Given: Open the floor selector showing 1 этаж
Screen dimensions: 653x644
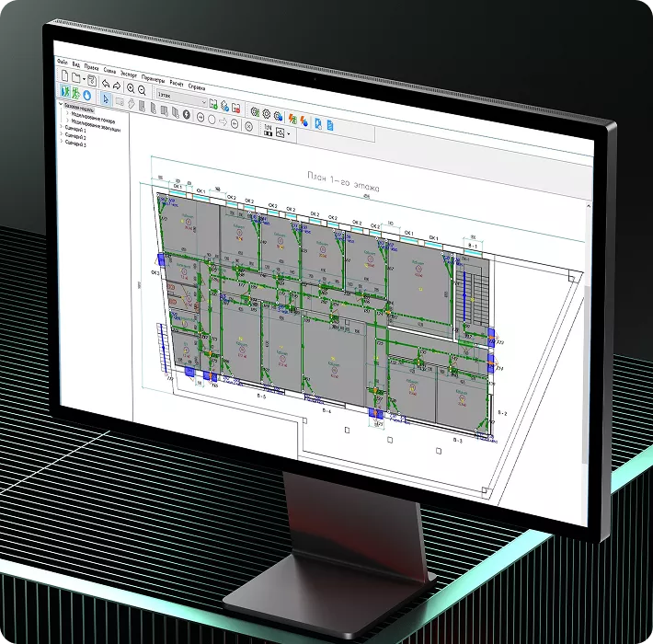Looking at the screenshot, I should point(181,98).
